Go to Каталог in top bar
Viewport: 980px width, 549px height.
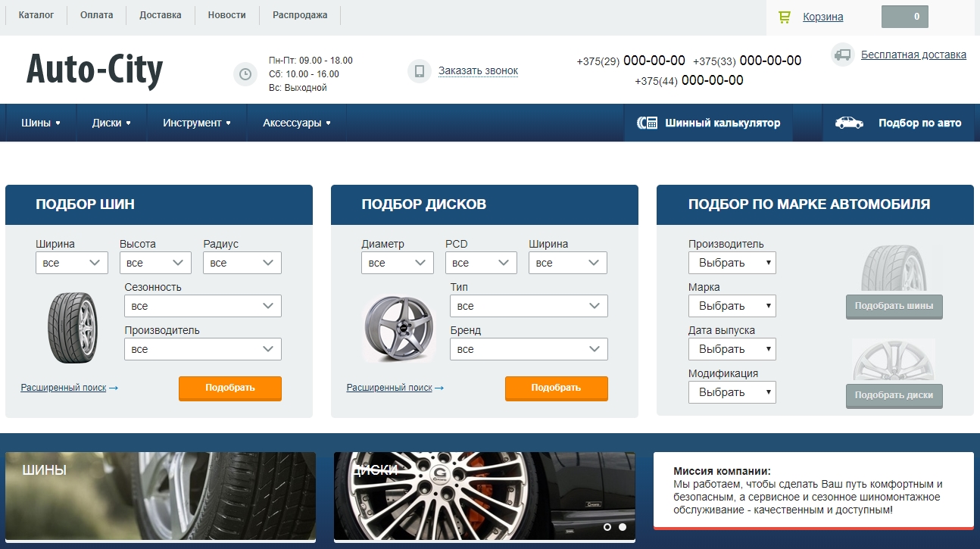tap(36, 15)
